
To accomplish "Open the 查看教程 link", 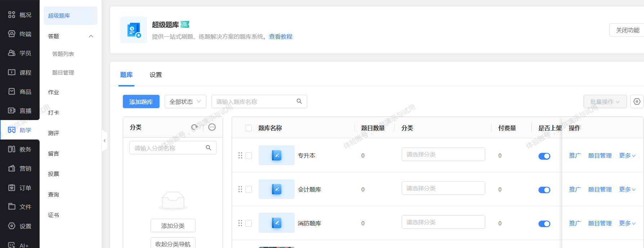I will tap(281, 36).
